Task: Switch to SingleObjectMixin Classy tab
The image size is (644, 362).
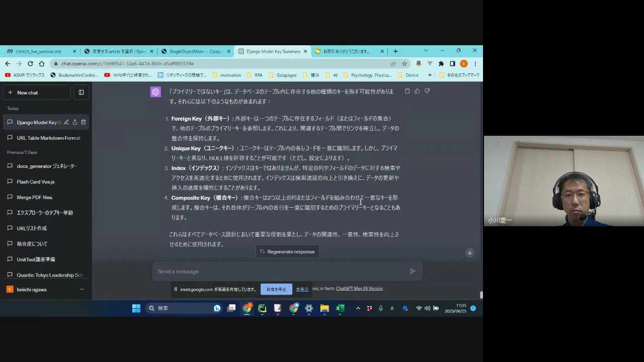Action: pos(195,51)
